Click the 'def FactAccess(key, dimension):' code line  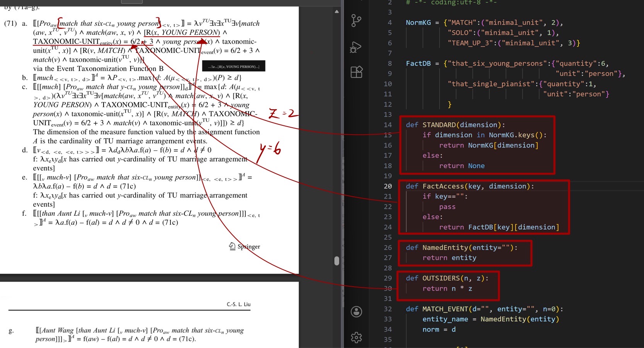(x=470, y=186)
